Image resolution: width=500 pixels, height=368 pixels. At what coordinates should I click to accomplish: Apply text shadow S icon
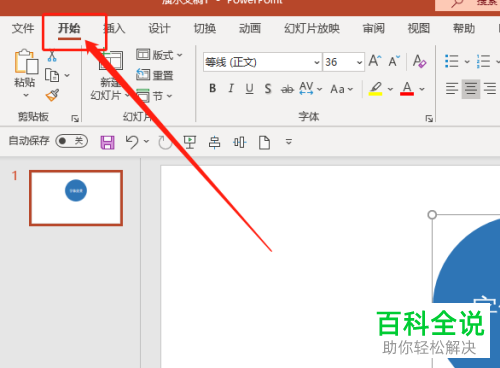268,89
